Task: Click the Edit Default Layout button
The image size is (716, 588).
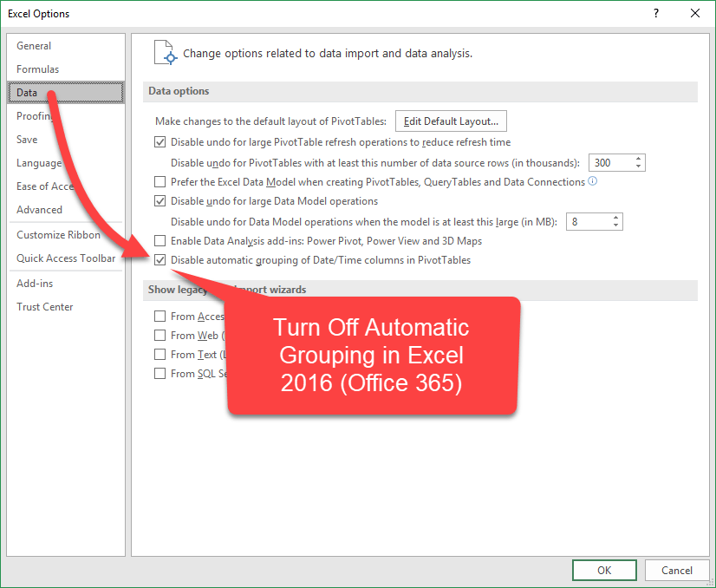Action: (x=451, y=121)
